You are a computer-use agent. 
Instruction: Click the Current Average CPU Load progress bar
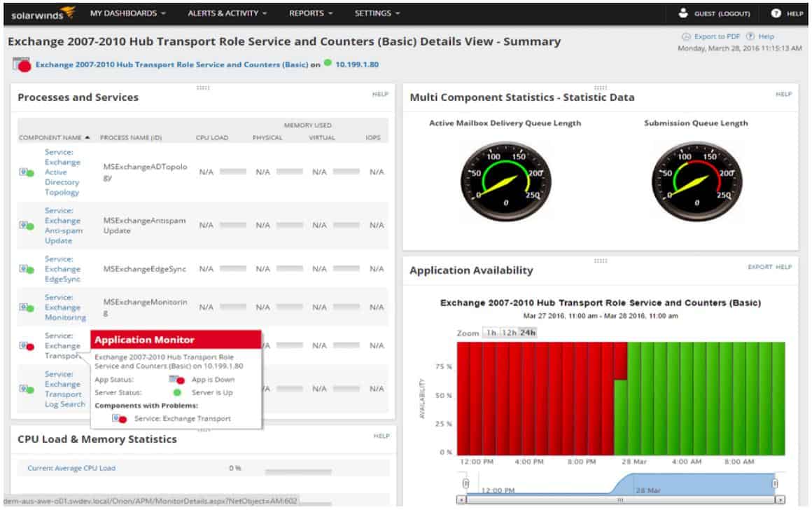point(297,471)
